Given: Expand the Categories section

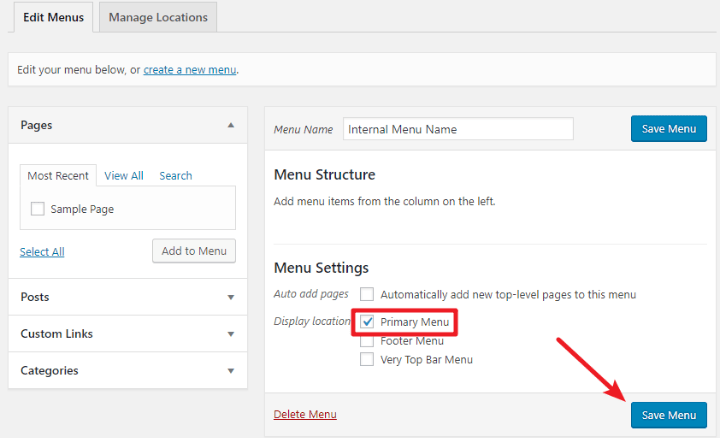Looking at the screenshot, I should coord(231,371).
